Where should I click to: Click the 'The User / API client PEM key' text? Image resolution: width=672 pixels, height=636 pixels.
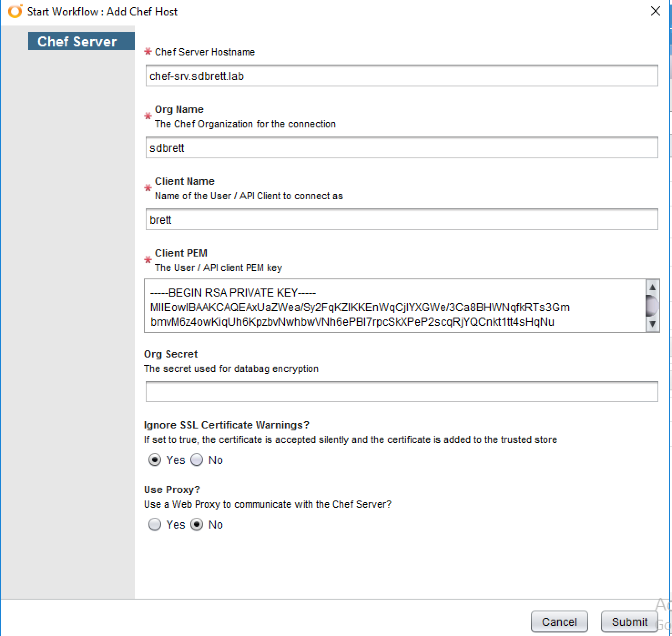coord(219,268)
